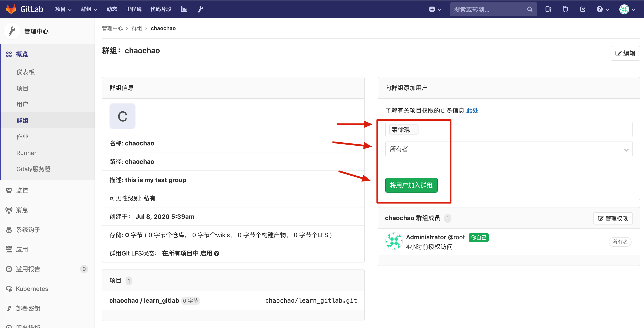
Task: Open the 所有者 access level dropdown
Action: click(509, 149)
